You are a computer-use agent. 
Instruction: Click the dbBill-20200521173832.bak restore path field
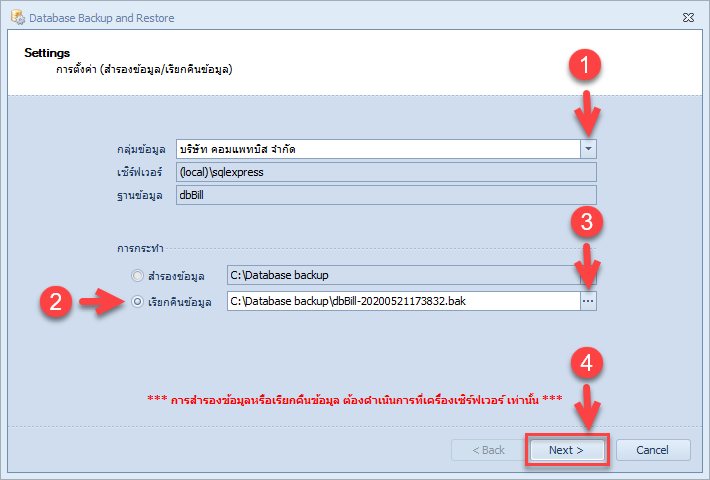point(403,301)
